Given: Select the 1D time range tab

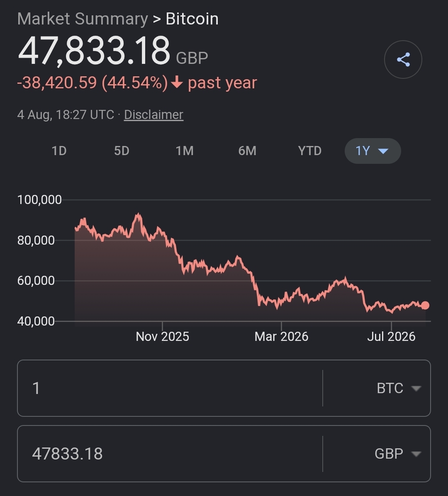Looking at the screenshot, I should [59, 151].
